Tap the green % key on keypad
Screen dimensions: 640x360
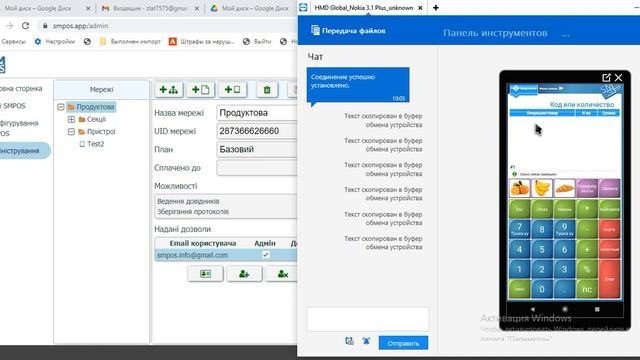tap(587, 269)
